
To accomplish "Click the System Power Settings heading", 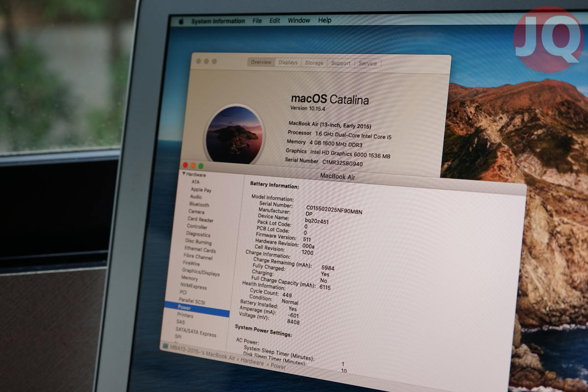I will coord(263,330).
